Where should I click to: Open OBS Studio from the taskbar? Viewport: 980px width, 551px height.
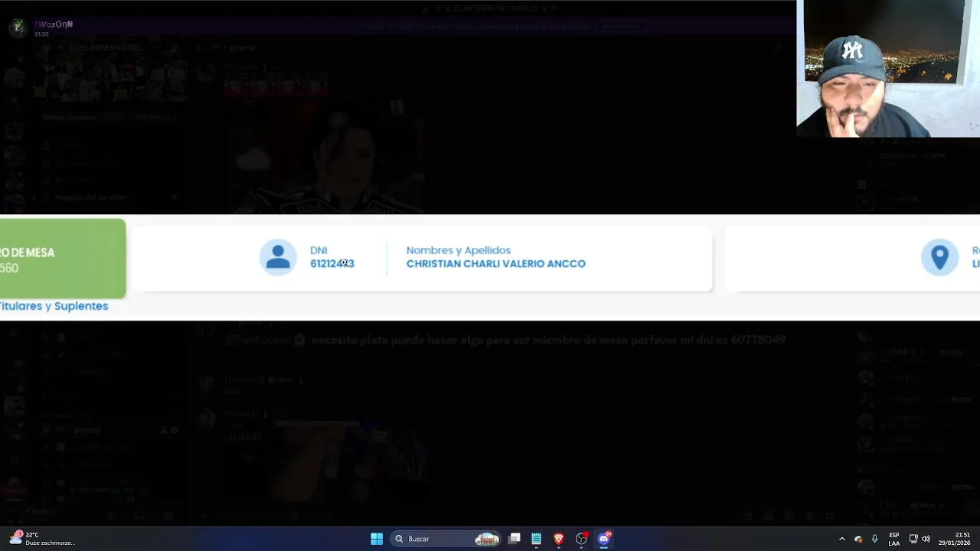click(581, 539)
